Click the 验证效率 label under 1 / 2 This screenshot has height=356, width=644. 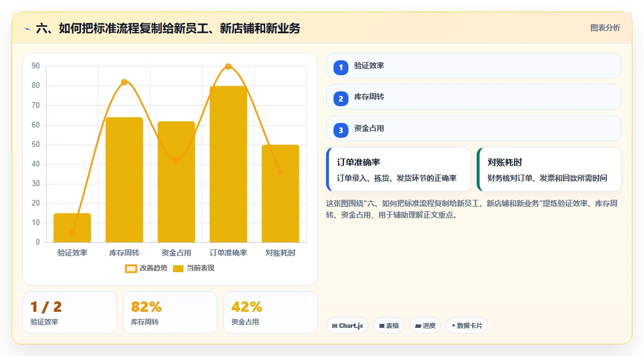click(x=44, y=322)
